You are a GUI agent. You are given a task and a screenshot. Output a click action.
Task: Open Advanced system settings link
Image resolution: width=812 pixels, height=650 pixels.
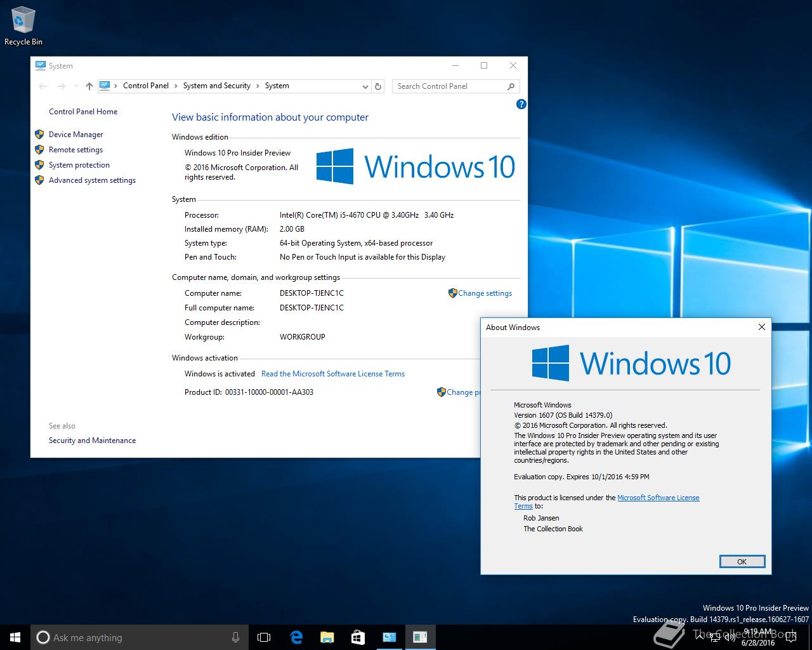[x=92, y=180]
